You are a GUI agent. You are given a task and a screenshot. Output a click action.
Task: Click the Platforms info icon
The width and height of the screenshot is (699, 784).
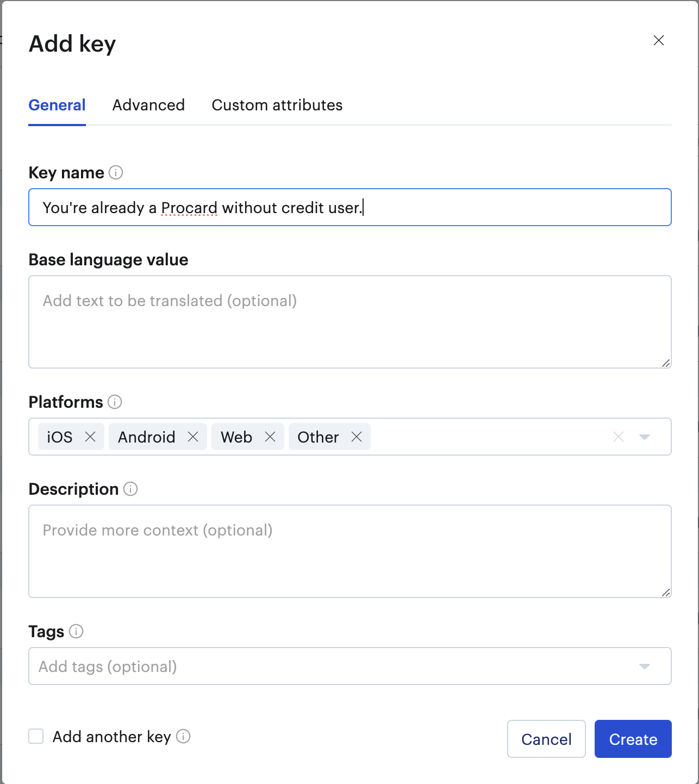115,402
